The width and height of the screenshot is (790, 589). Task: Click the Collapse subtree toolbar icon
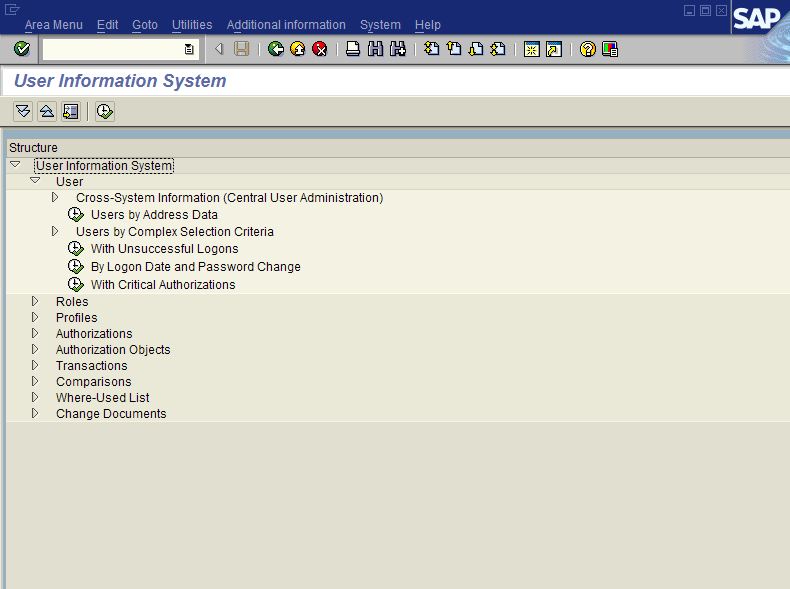[47, 111]
